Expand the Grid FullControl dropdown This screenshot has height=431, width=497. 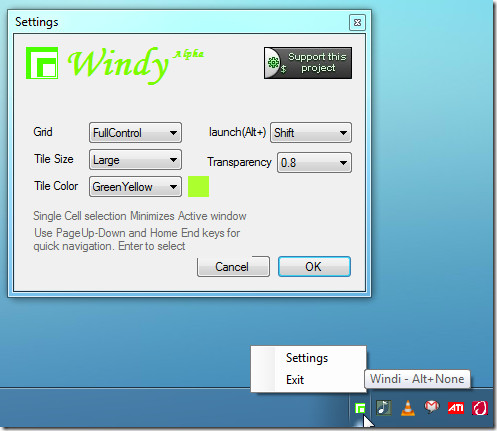pos(135,133)
